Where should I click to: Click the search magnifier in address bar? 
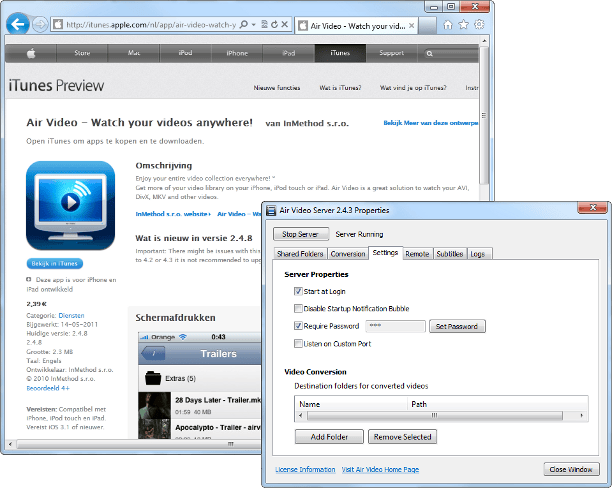coord(244,25)
